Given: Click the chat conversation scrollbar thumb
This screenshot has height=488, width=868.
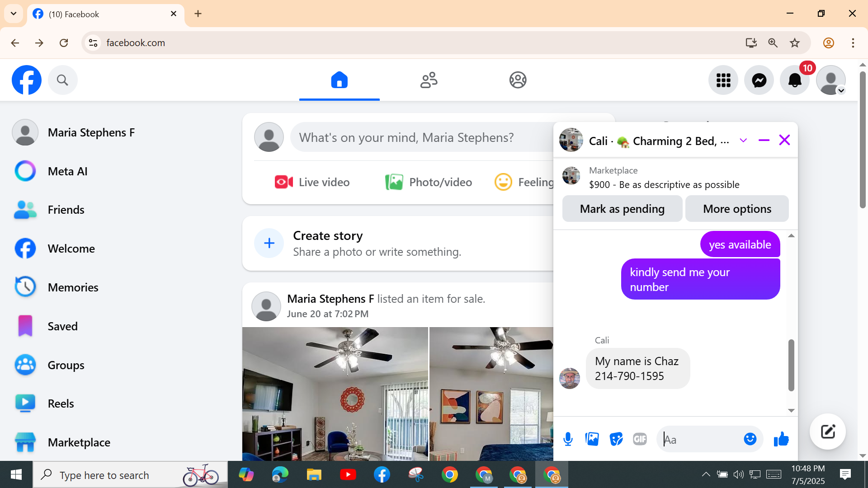Looking at the screenshot, I should tap(791, 365).
